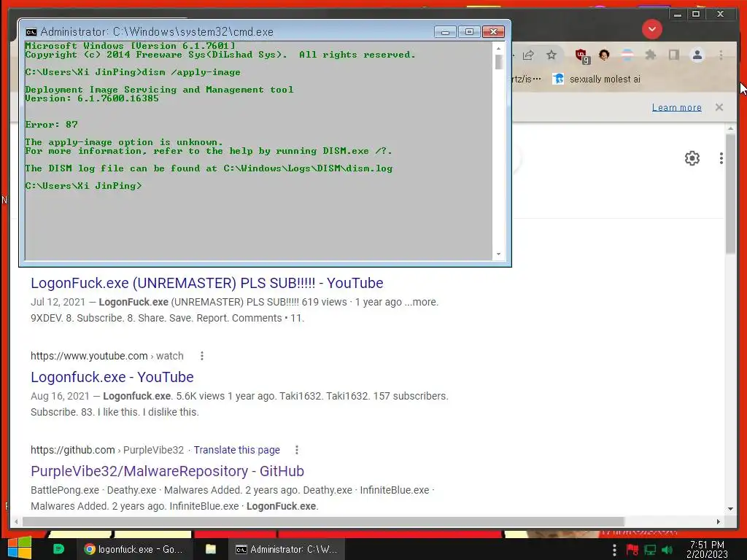Open File Explorer from the taskbar

211,549
